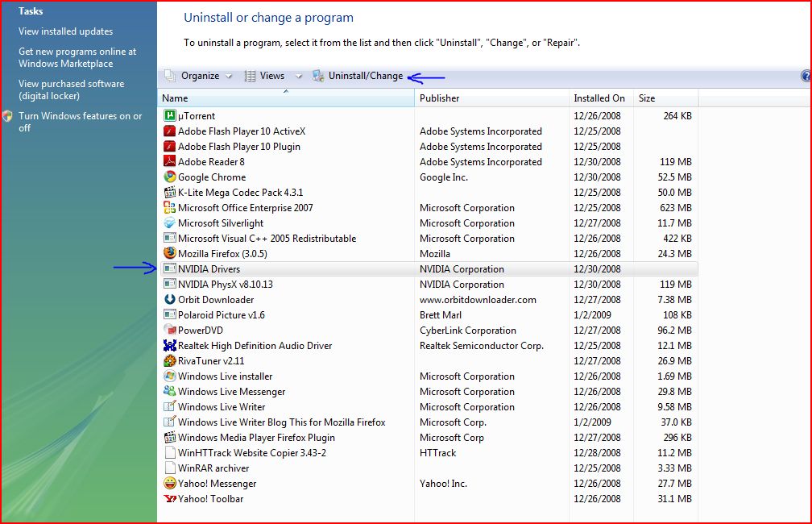The height and width of the screenshot is (524, 812).
Task: Select the Windows Live Messenger icon
Action: (170, 392)
